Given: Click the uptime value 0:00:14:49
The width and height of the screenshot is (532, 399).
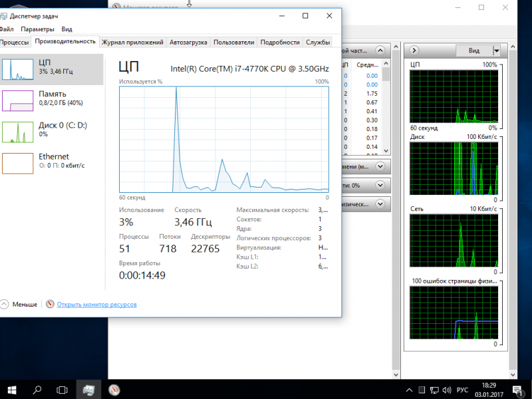Looking at the screenshot, I should [142, 275].
